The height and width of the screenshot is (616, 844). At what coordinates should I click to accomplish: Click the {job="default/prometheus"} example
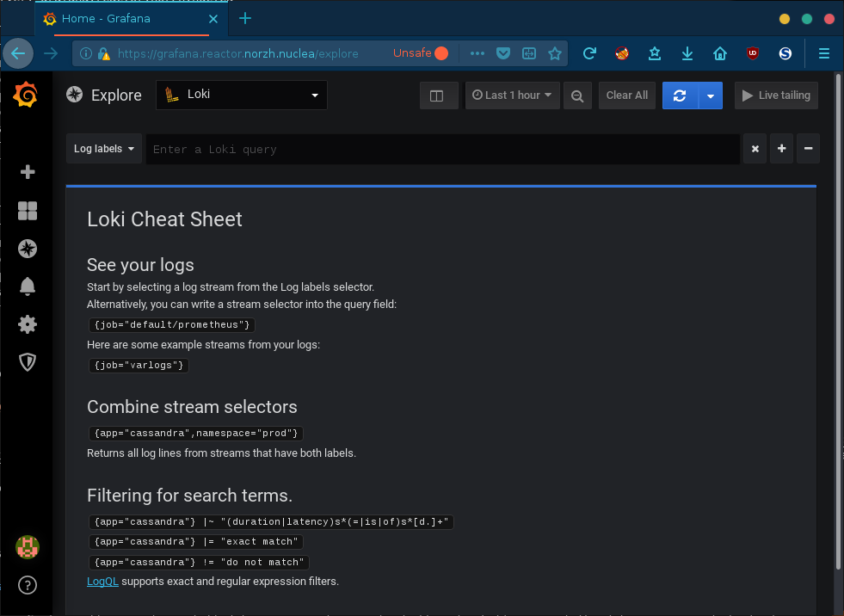pyautogui.click(x=172, y=324)
